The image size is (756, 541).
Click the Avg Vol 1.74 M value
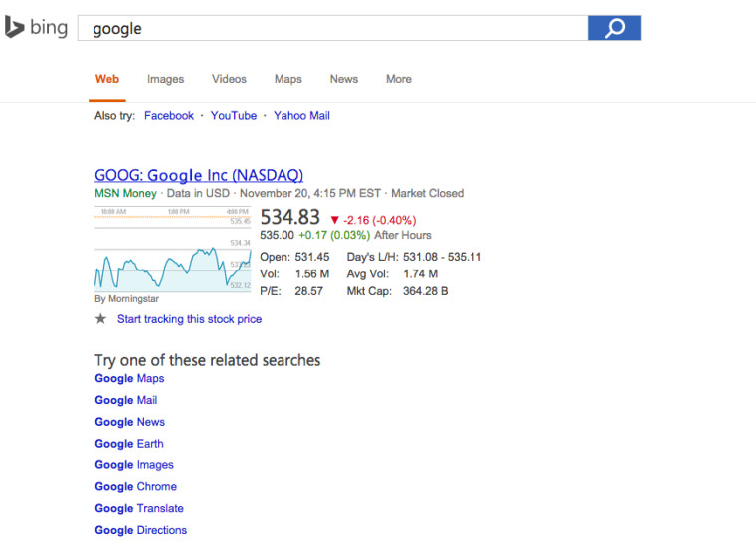(420, 274)
